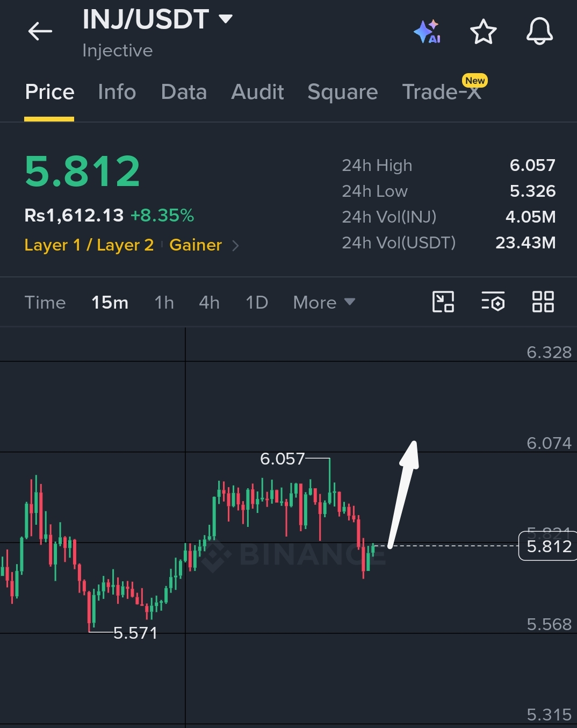Open the AI sparkle assistant icon
This screenshot has width=577, height=728.
(428, 31)
